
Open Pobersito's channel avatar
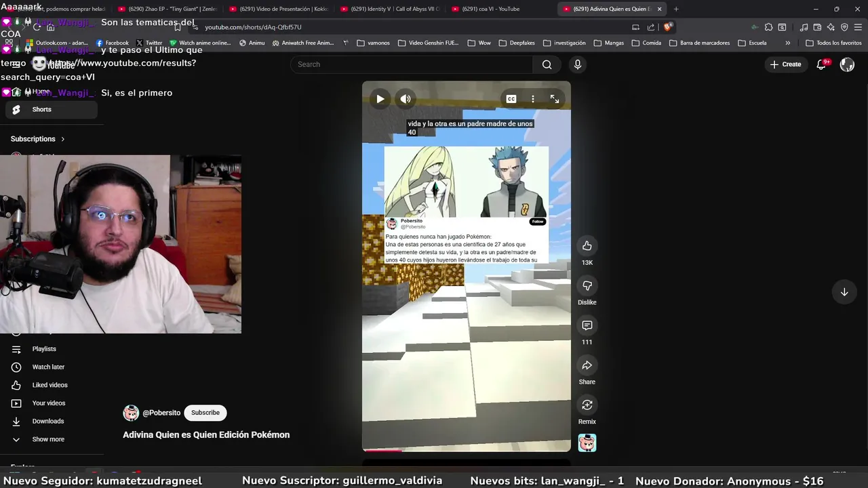click(131, 413)
